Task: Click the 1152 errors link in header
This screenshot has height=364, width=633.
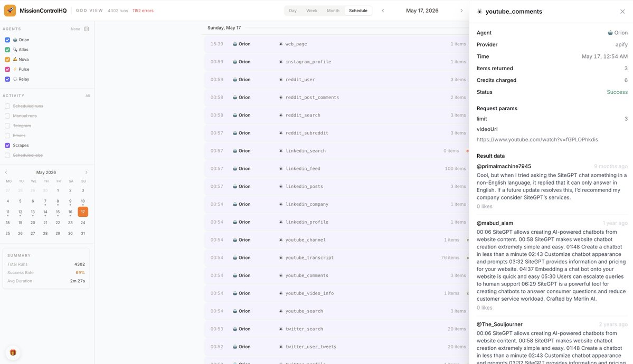Action: tap(143, 11)
